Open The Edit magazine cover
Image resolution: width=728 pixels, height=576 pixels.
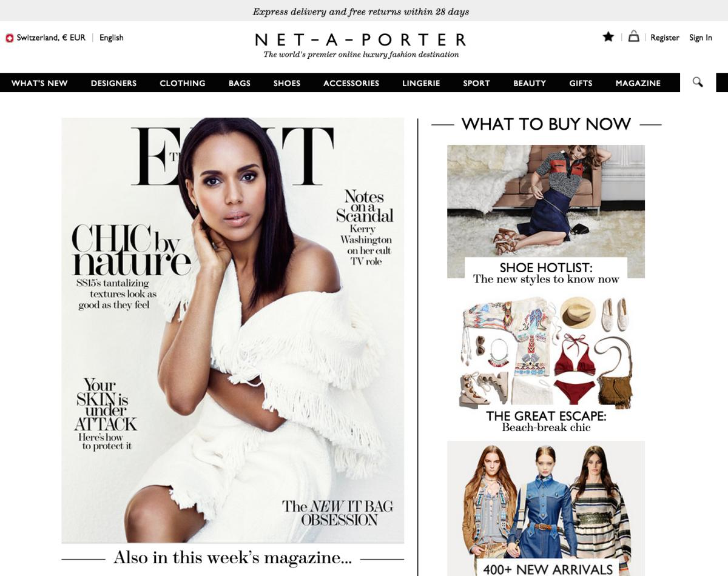(233, 330)
